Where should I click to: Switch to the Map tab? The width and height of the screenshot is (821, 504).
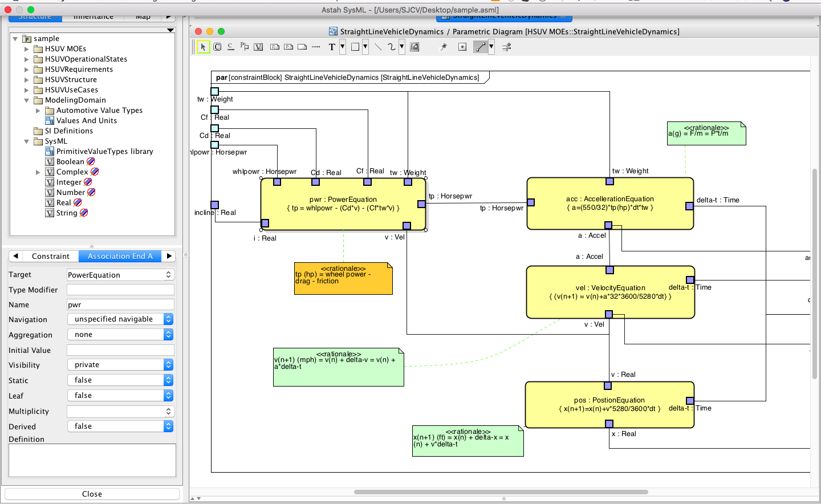click(x=143, y=17)
